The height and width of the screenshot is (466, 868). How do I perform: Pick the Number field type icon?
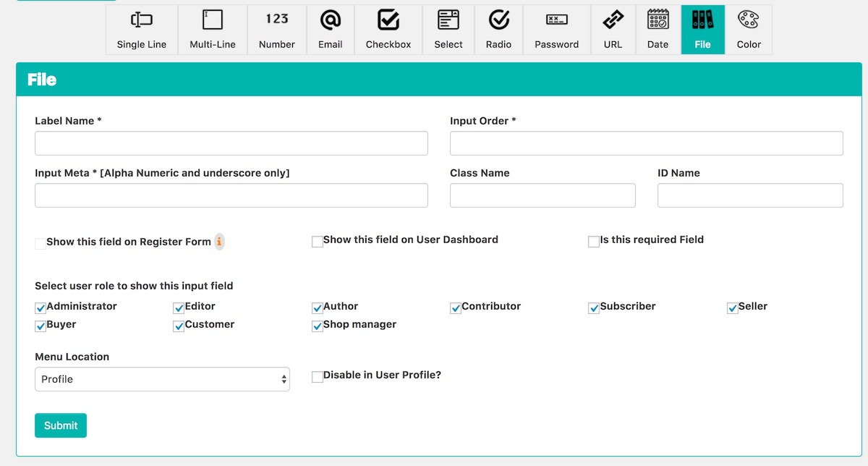[x=276, y=20]
